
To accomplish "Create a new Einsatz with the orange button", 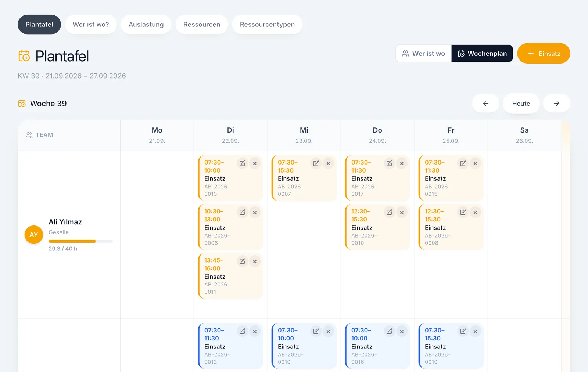I will (x=544, y=54).
